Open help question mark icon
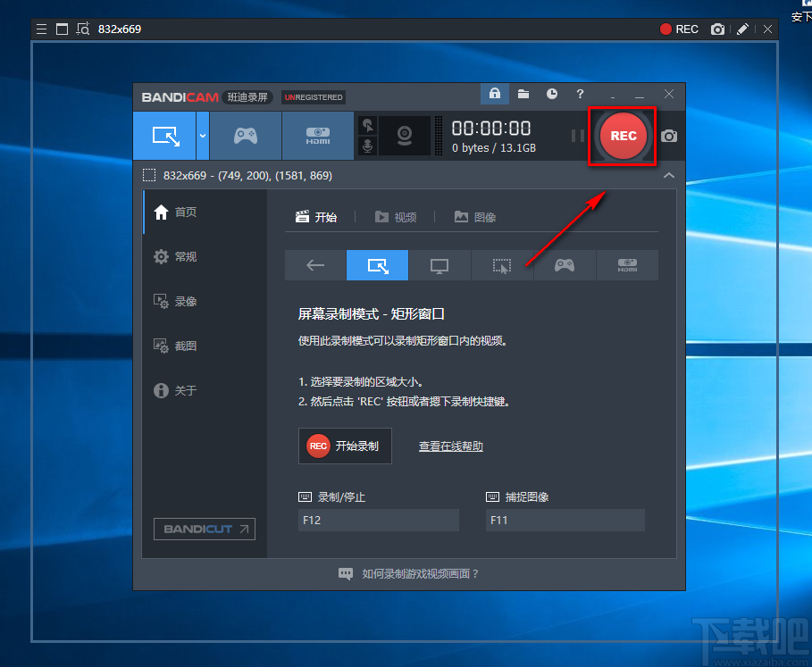The image size is (812, 667). click(580, 94)
